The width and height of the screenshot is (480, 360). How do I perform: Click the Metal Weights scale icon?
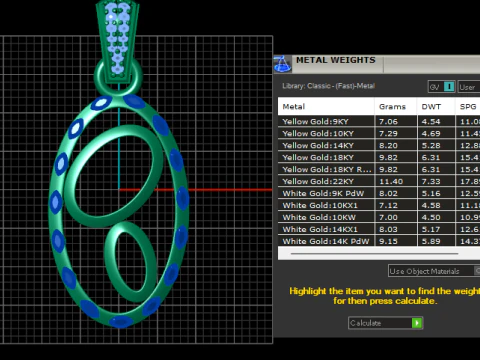point(282,64)
